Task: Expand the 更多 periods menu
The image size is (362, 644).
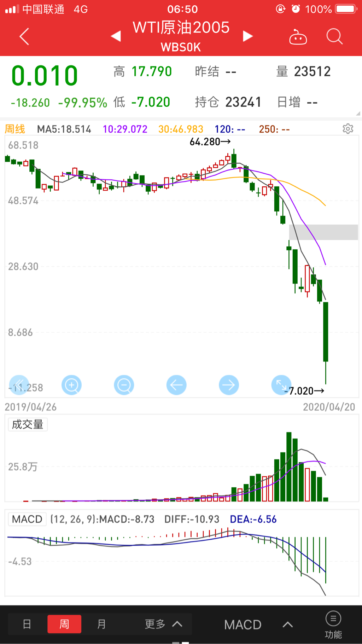Action: coord(163,624)
